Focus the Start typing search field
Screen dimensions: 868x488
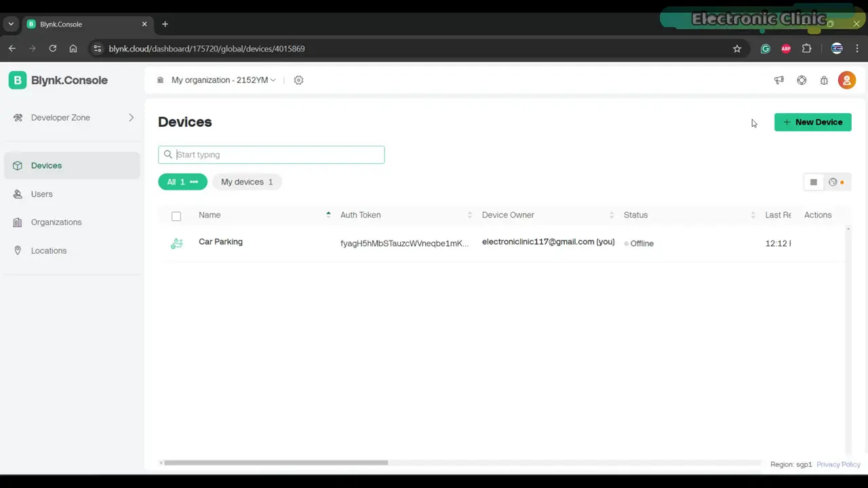point(271,155)
